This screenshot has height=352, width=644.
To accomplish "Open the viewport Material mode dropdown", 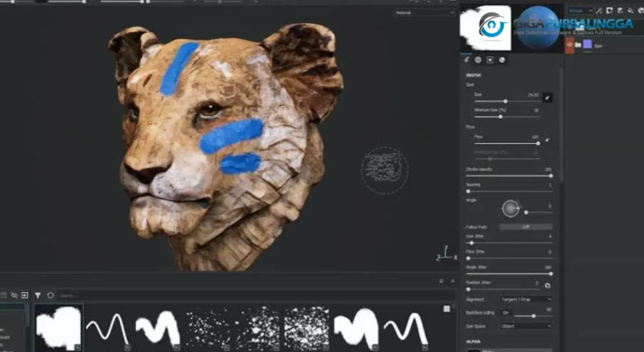I will click(425, 13).
